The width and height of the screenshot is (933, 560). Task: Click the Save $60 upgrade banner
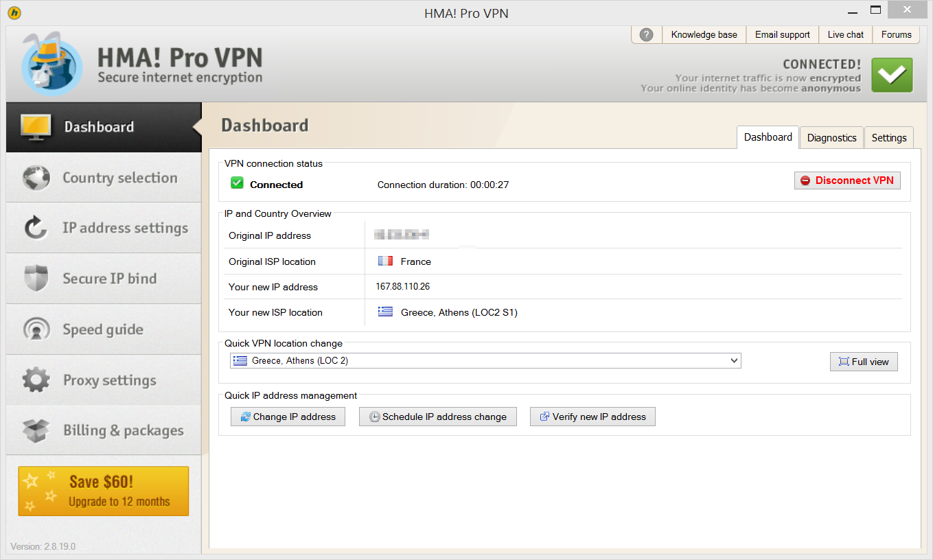tap(104, 491)
